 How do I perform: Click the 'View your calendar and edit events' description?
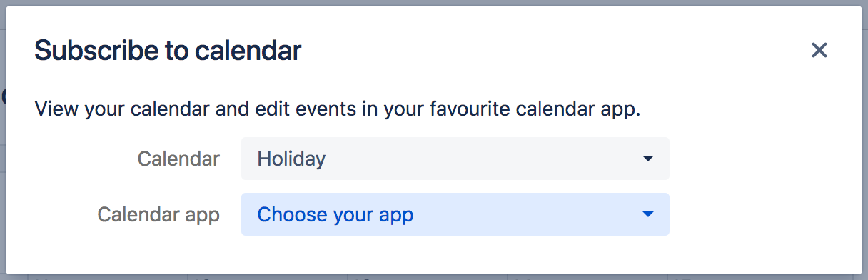(x=338, y=111)
